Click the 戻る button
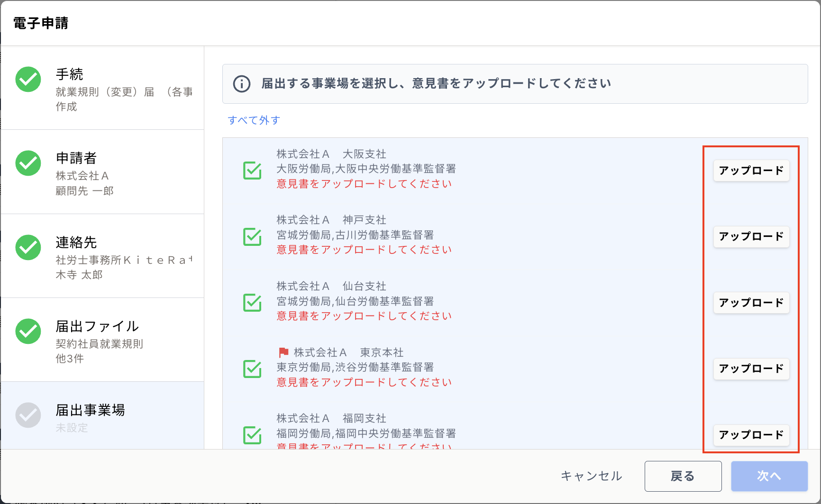 (x=683, y=476)
